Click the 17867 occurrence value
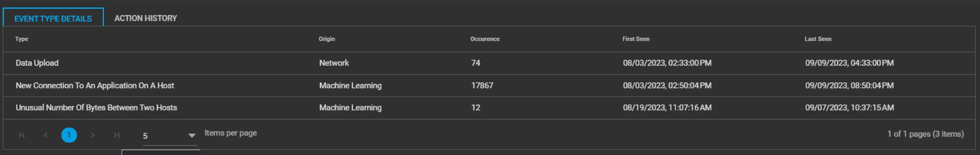This screenshot has height=155, width=980. point(482,86)
